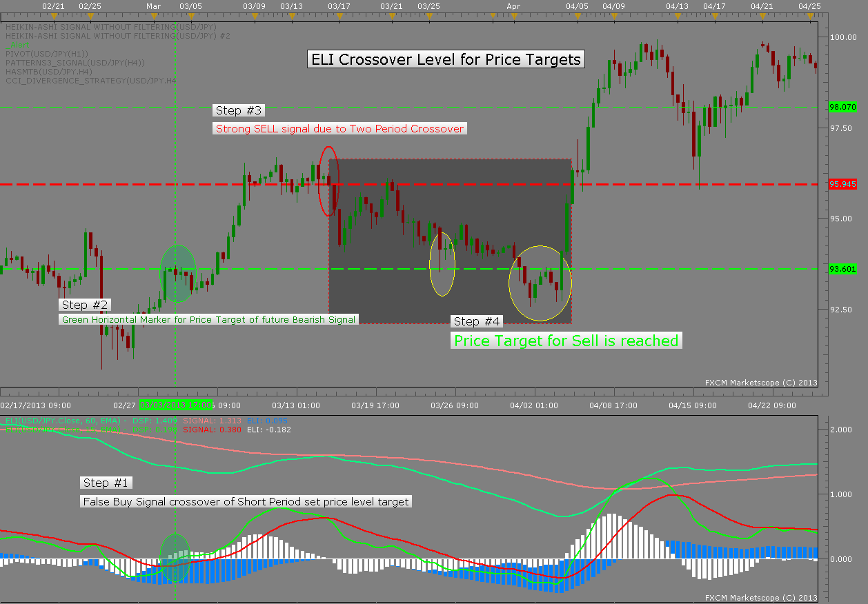Image resolution: width=868 pixels, height=604 pixels.
Task: Click the white ELI: -0.182 value
Action: click(x=269, y=430)
